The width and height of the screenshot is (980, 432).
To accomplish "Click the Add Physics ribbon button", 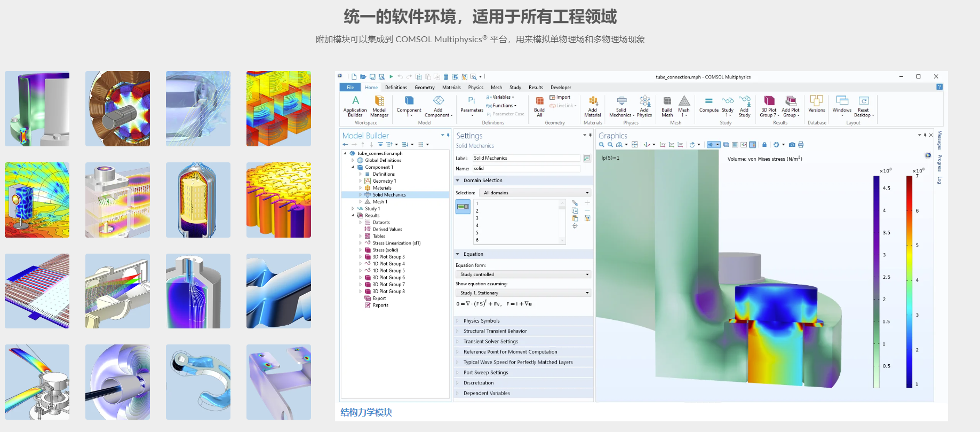I will [644, 106].
